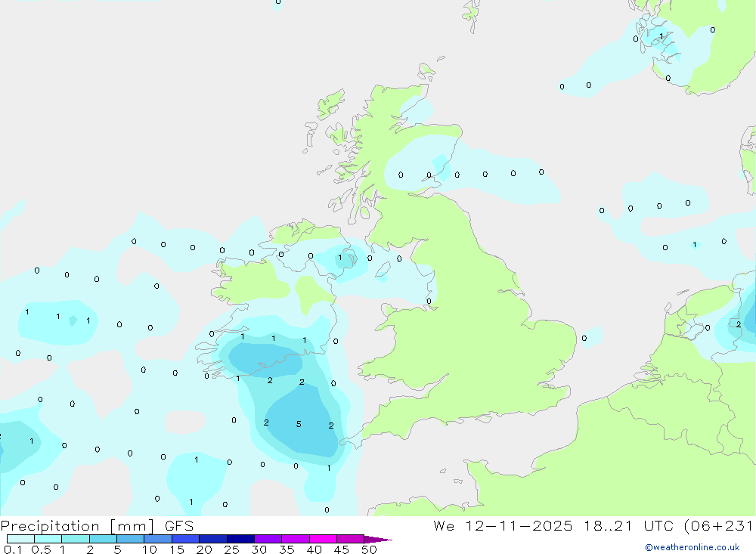756x554 pixels.
Task: Click the precipitation value '5' on the map
Action: click(299, 424)
